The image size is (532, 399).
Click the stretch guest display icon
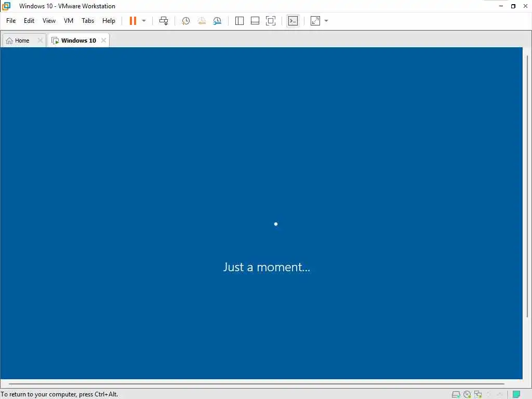(315, 21)
